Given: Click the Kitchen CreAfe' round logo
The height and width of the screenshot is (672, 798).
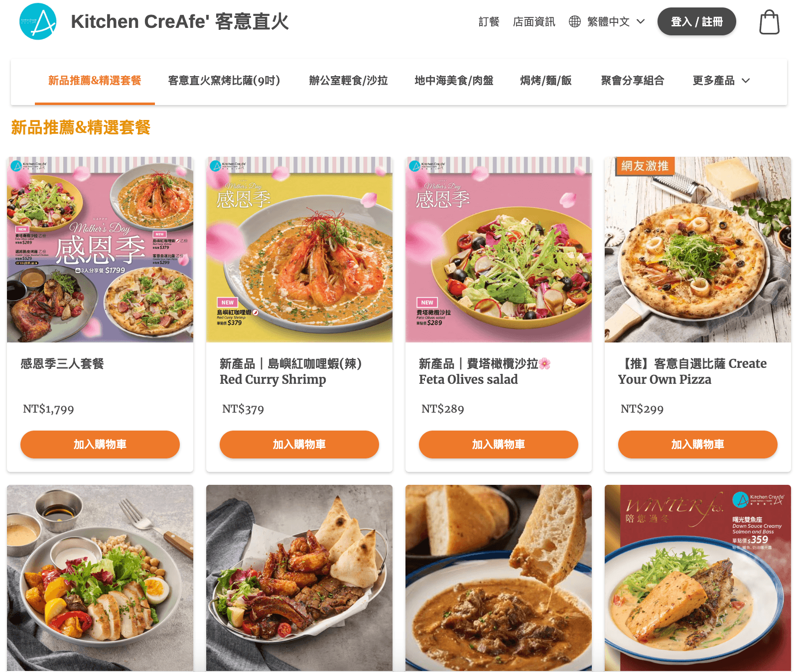Looking at the screenshot, I should pos(38,21).
